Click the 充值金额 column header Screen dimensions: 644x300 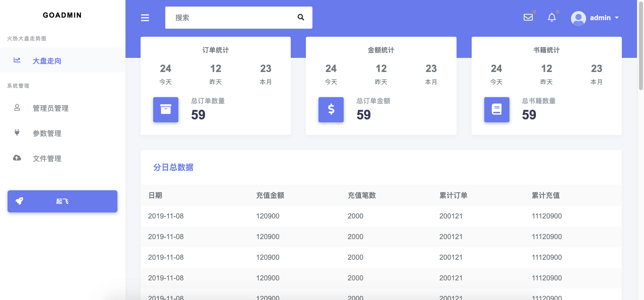[270, 195]
